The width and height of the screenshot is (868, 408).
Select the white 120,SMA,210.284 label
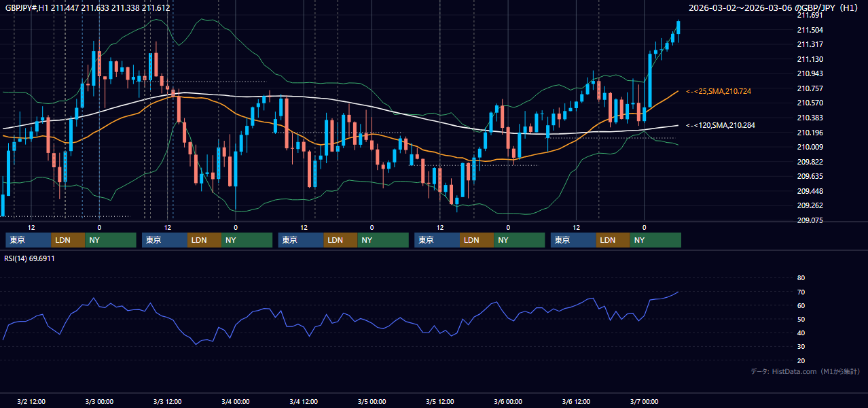pyautogui.click(x=721, y=125)
